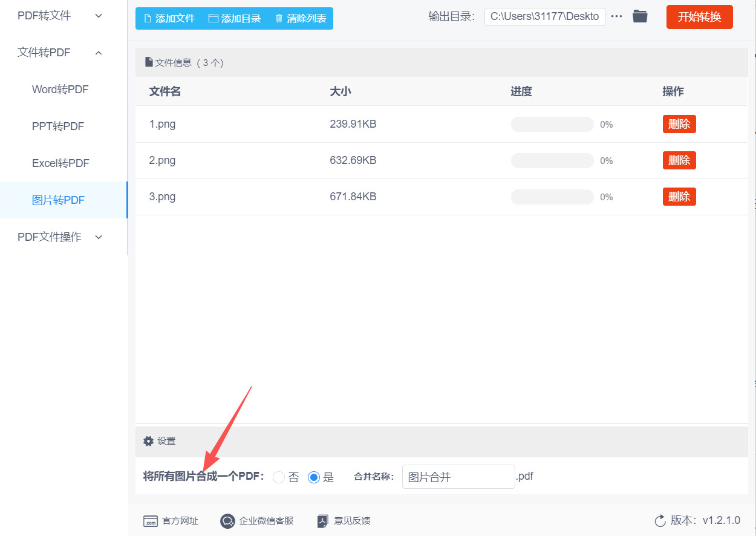Click the 文件信息 document icon
The width and height of the screenshot is (756, 536).
149,62
